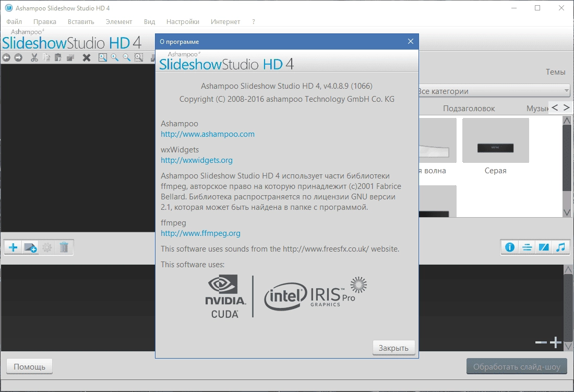The image size is (574, 392).
Task: Open the Элемент menu
Action: pos(119,21)
